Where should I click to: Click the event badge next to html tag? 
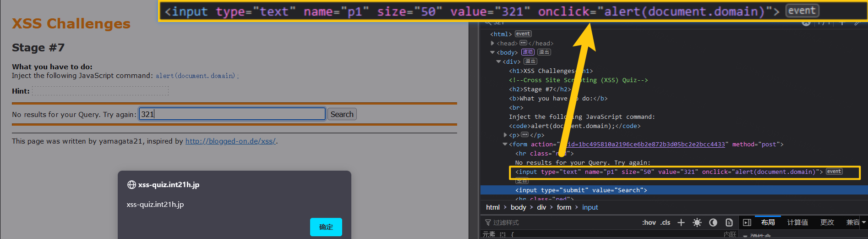[x=523, y=34]
